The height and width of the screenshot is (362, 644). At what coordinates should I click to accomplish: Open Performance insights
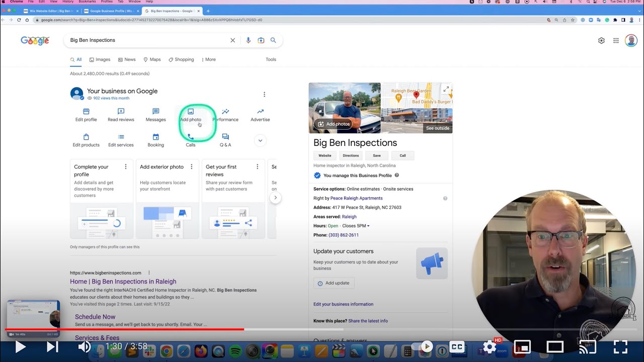click(225, 115)
